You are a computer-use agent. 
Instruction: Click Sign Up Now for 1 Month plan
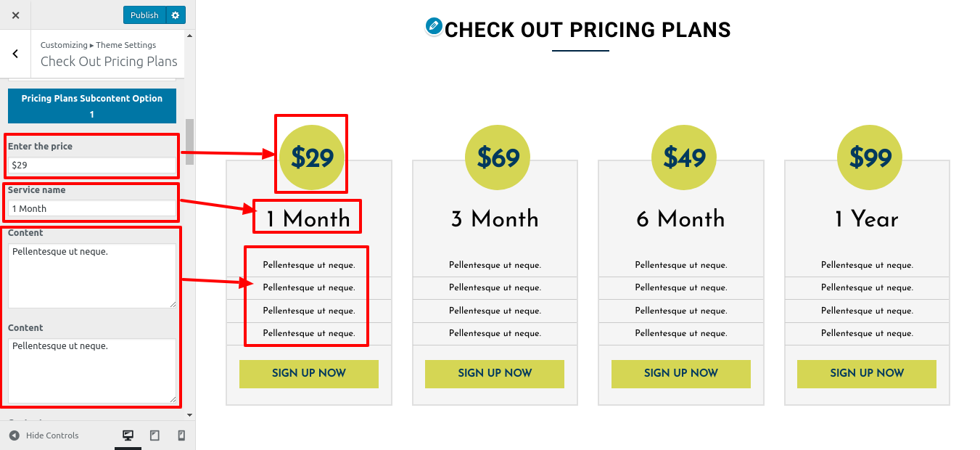309,374
